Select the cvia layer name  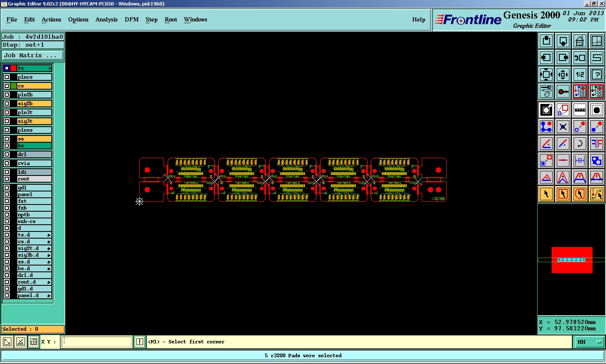click(x=35, y=163)
